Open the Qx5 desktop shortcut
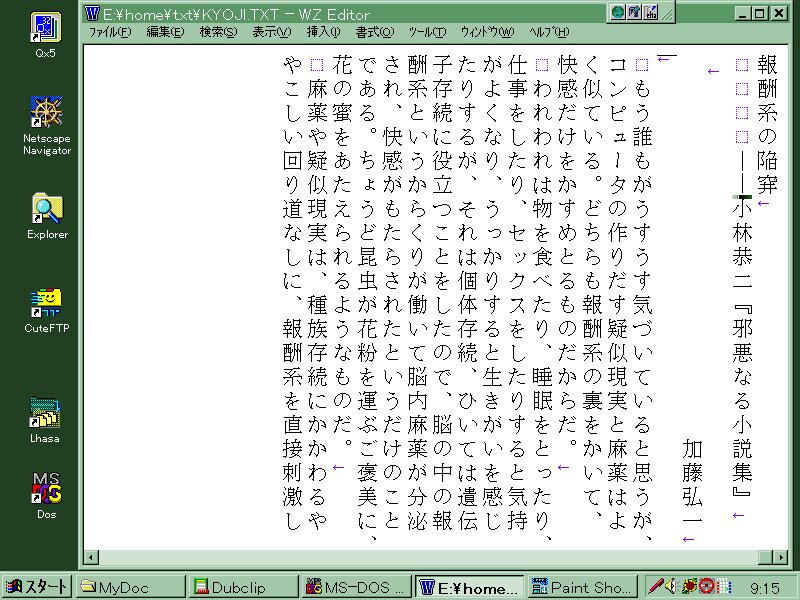Image resolution: width=800 pixels, height=600 pixels. (x=45, y=34)
